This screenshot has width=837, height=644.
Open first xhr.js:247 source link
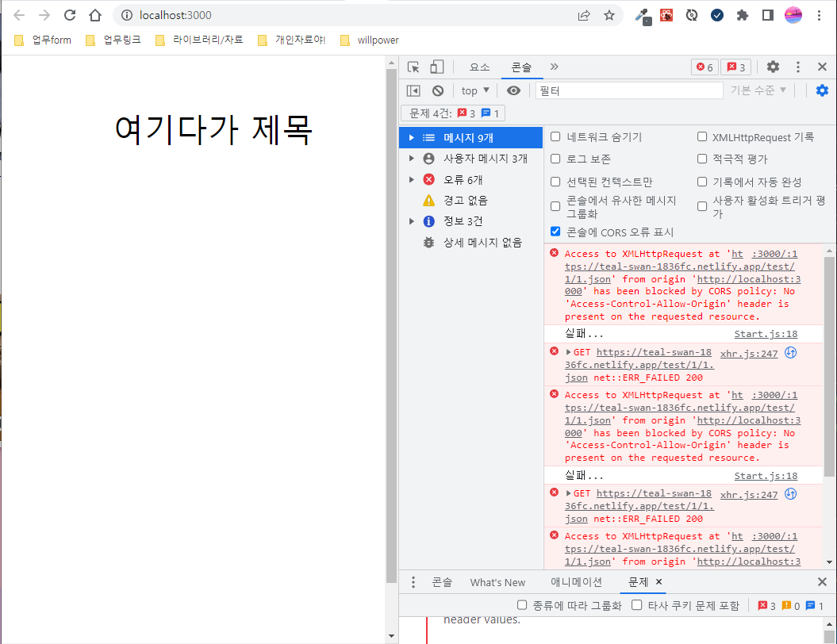point(749,354)
